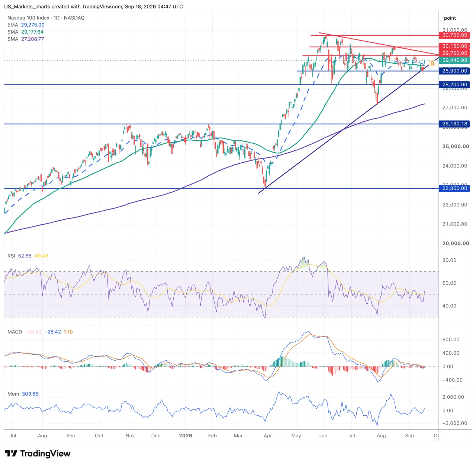
Task: Click the 'point' price scale label
Action: (450, 18)
